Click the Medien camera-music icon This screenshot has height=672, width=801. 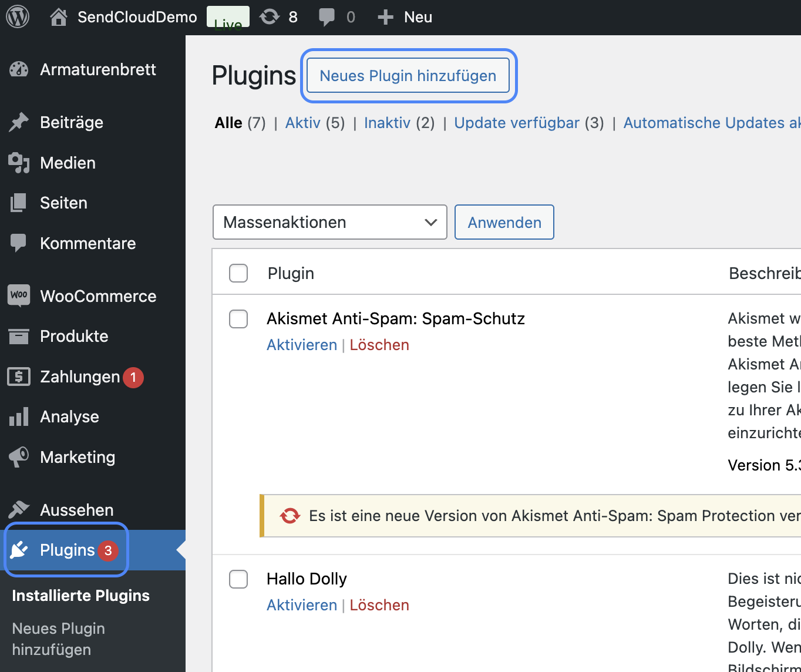click(x=19, y=163)
